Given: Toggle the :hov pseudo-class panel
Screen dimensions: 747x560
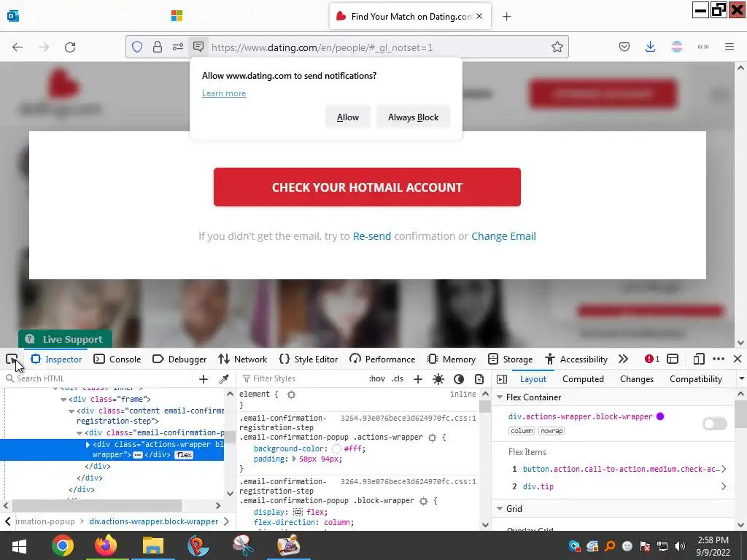Looking at the screenshot, I should [x=377, y=379].
